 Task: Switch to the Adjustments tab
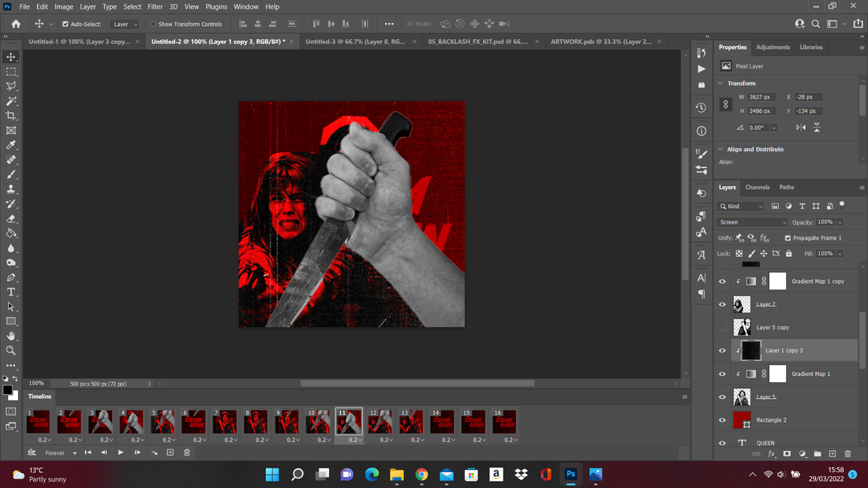(773, 47)
